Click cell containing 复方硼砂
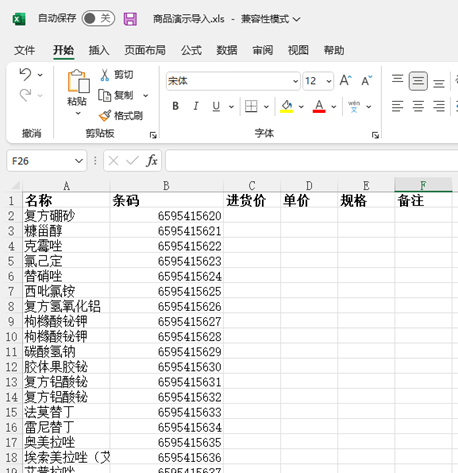Image resolution: width=458 pixels, height=473 pixels. coord(66,216)
